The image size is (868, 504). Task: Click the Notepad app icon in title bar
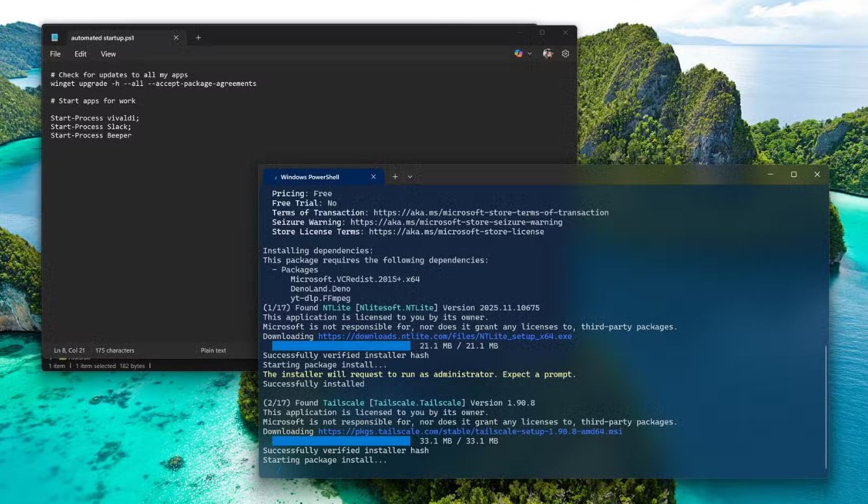(55, 38)
